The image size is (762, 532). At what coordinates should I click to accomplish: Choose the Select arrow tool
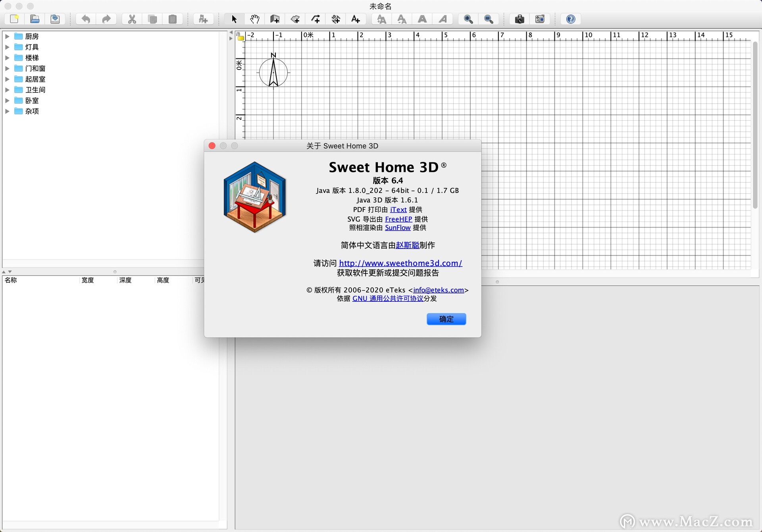[x=234, y=19]
